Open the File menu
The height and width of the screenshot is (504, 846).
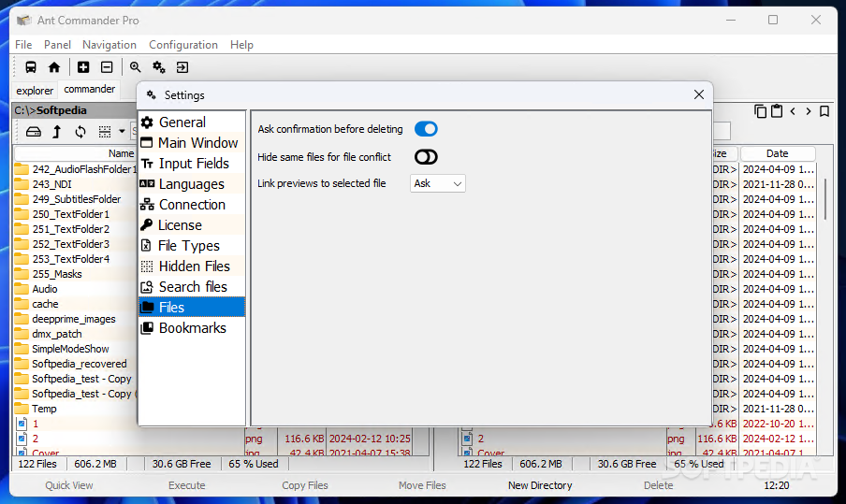tap(23, 45)
